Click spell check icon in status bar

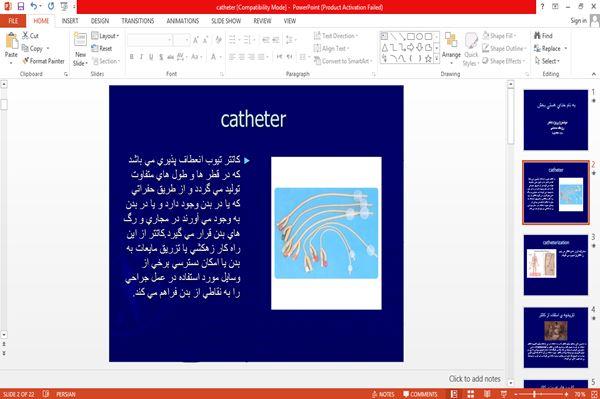point(46,394)
